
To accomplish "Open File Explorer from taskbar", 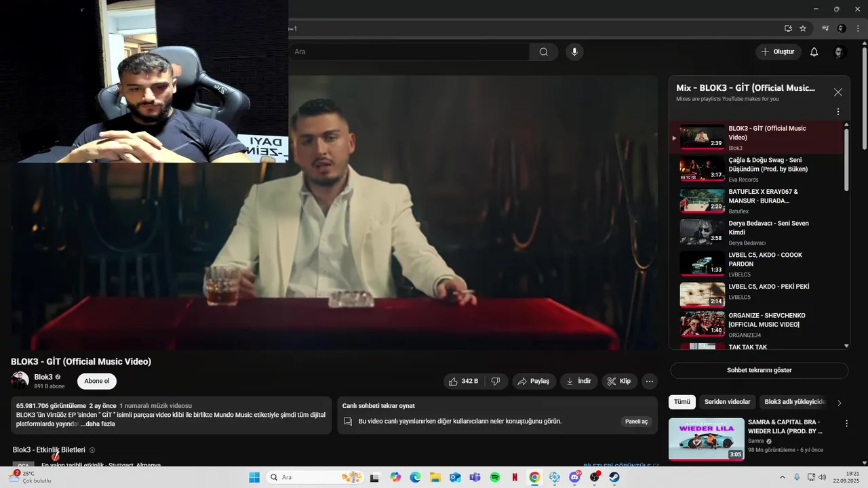I will (x=435, y=477).
